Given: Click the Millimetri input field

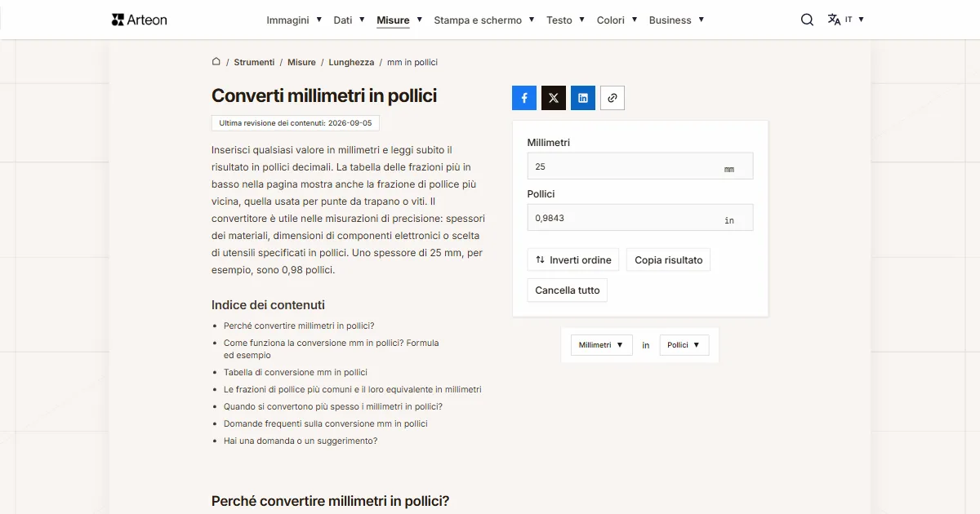Looking at the screenshot, I should click(x=640, y=166).
